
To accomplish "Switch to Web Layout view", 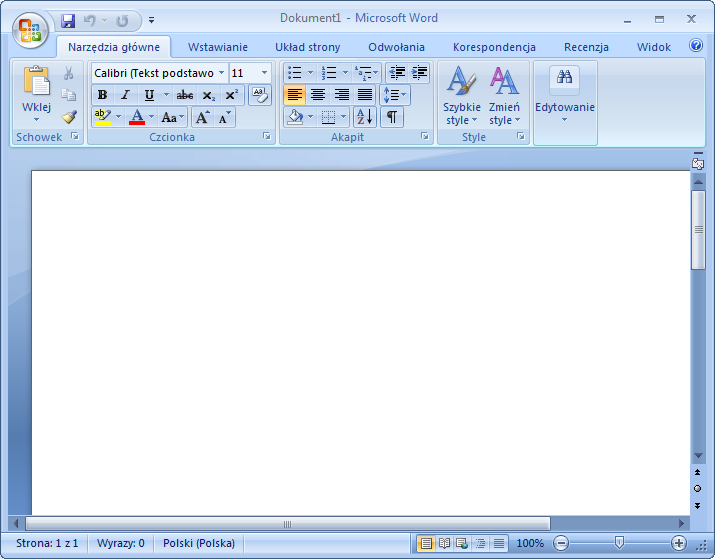I will pos(462,543).
